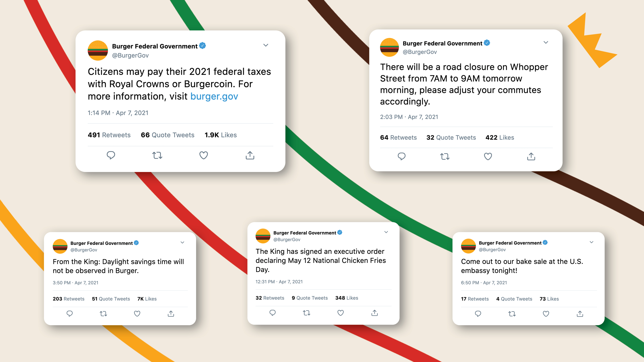Viewport: 644px width, 362px height.
Task: Like the federal taxes tweet
Action: (204, 155)
